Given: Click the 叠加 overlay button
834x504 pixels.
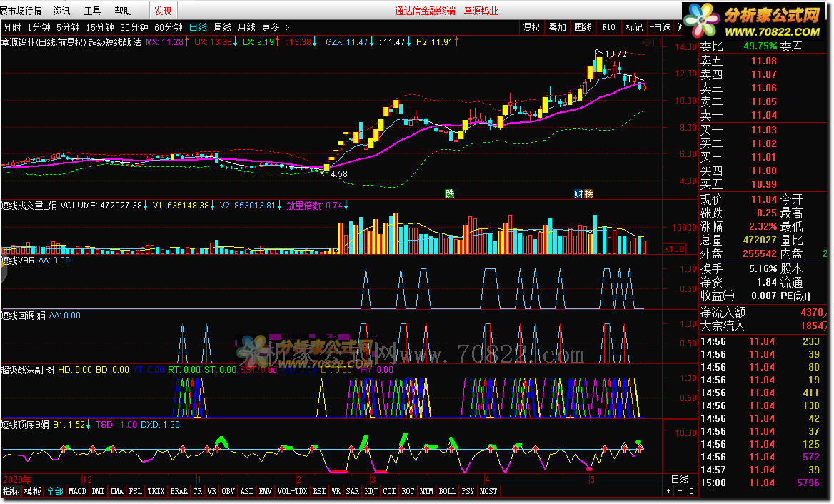Looking at the screenshot, I should [558, 27].
